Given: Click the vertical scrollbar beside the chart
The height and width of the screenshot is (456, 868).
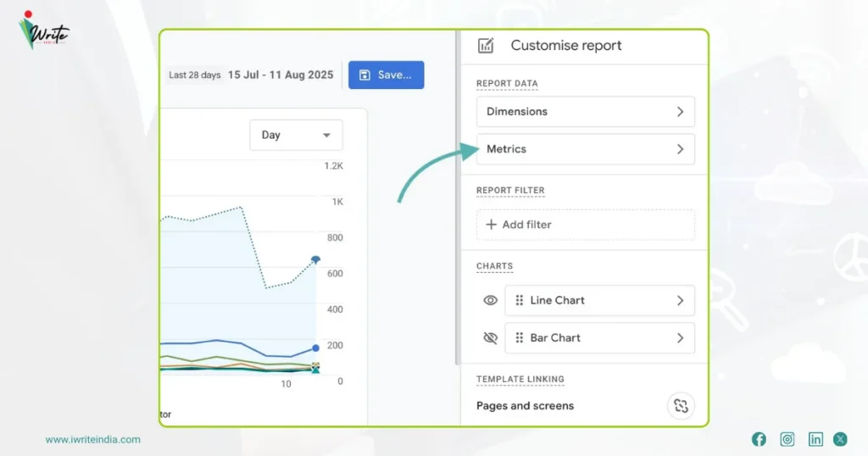Looking at the screenshot, I should click(457, 199).
